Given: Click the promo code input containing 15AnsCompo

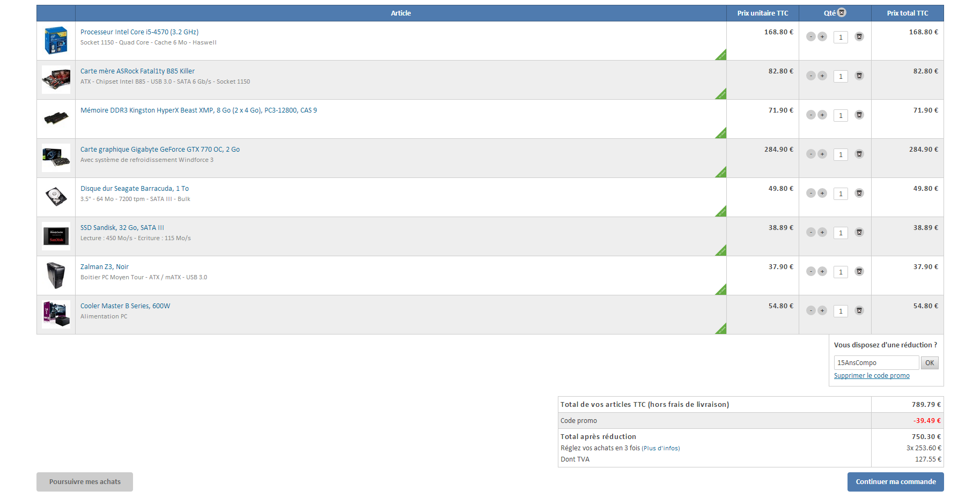Looking at the screenshot, I should pos(876,363).
